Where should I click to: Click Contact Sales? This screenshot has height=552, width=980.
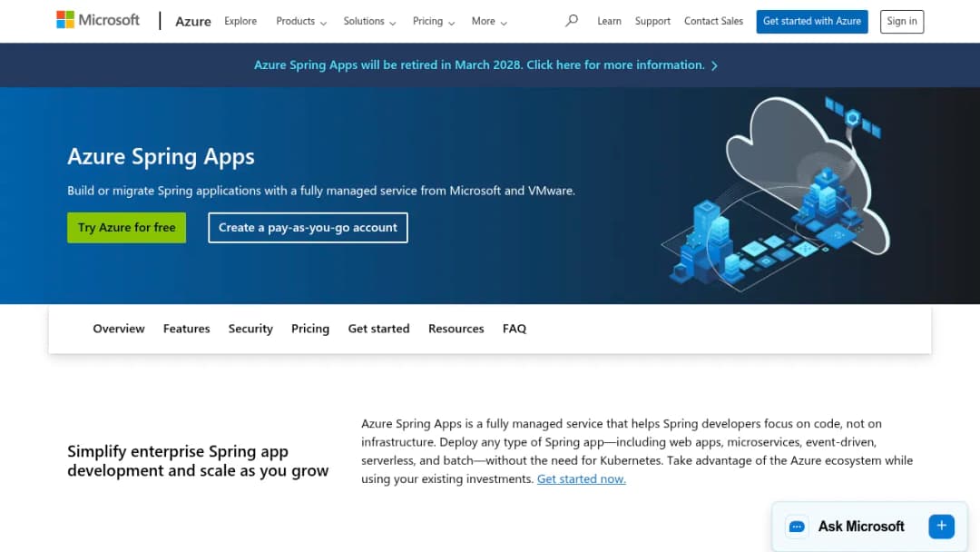(x=714, y=21)
